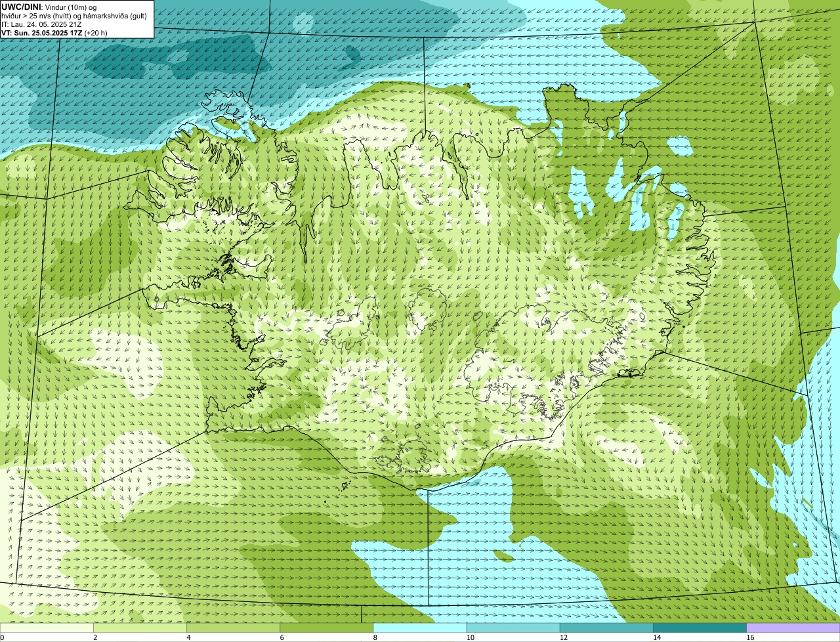Click the 12–14 m/s teal legend swatch

[606, 628]
